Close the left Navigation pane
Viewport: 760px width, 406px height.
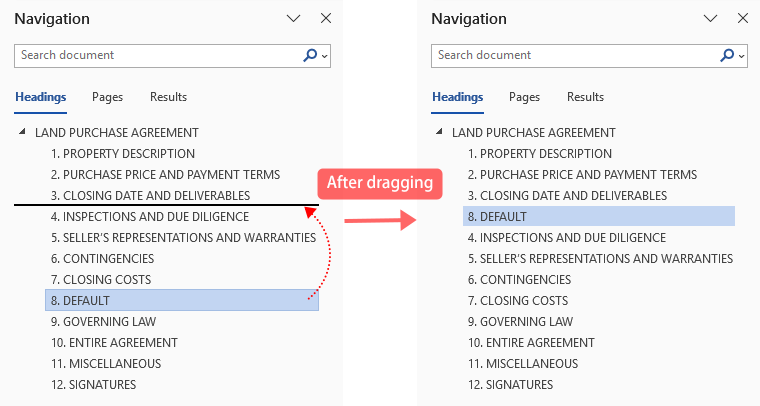[x=326, y=18]
